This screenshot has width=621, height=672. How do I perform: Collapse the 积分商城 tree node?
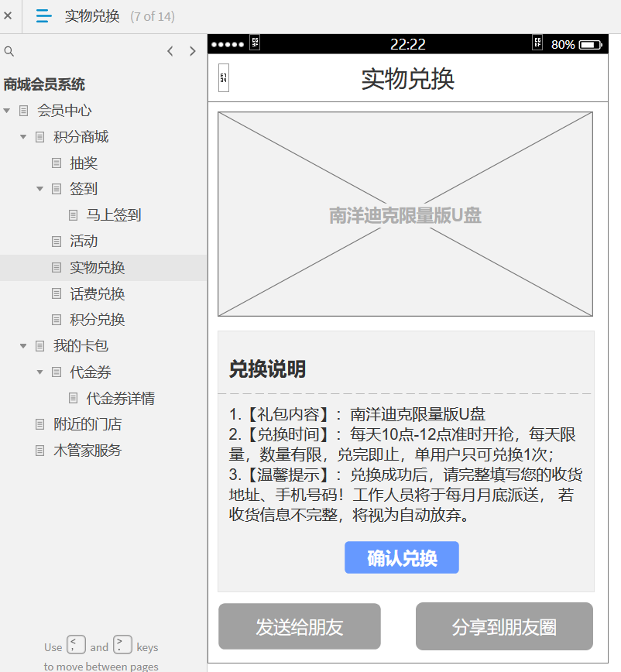coord(23,137)
